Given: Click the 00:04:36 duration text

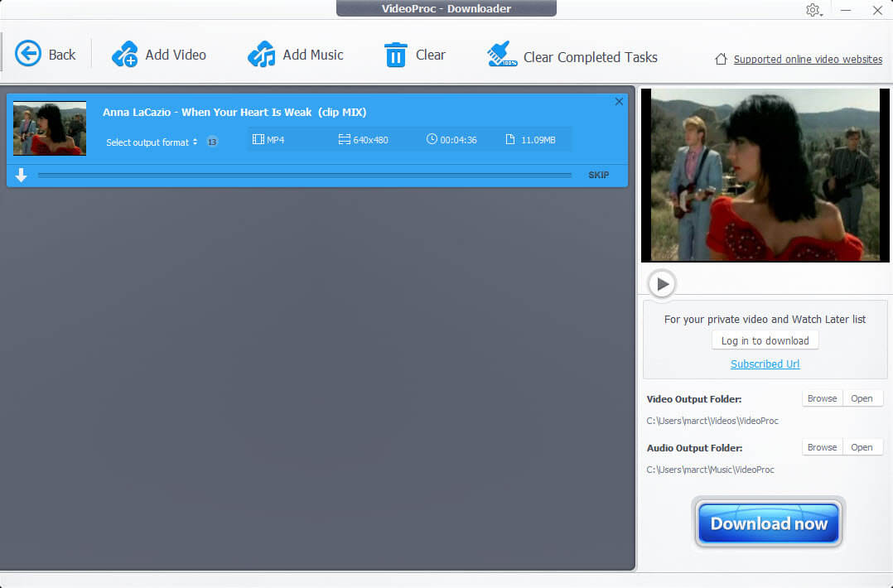Looking at the screenshot, I should point(458,140).
